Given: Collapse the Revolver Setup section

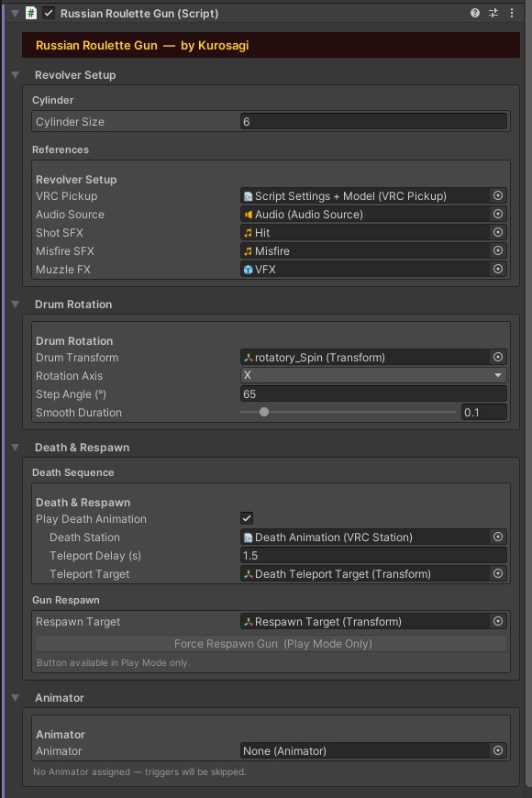Looking at the screenshot, I should pos(16,75).
